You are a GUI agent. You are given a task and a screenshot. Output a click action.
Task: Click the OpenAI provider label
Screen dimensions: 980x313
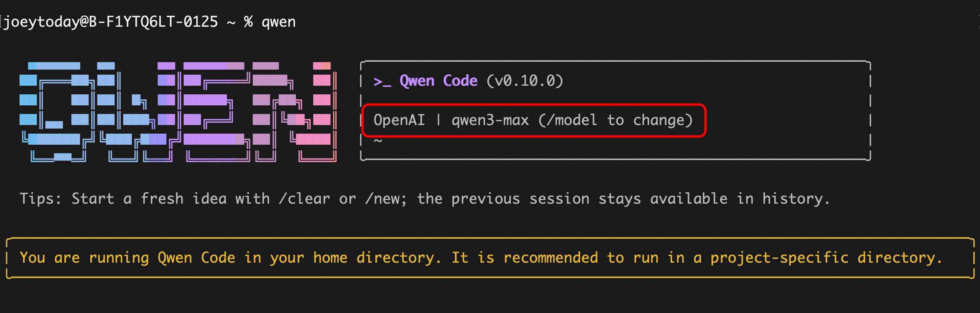[399, 120]
